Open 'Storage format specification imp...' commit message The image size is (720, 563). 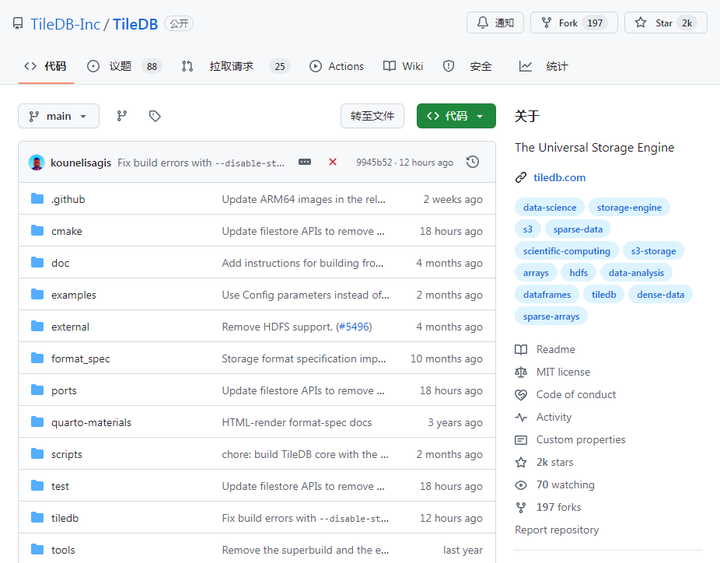coord(304,359)
